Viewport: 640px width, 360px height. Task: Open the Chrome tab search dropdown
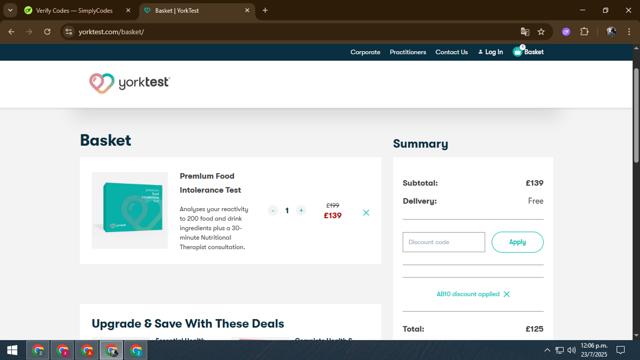point(10,11)
